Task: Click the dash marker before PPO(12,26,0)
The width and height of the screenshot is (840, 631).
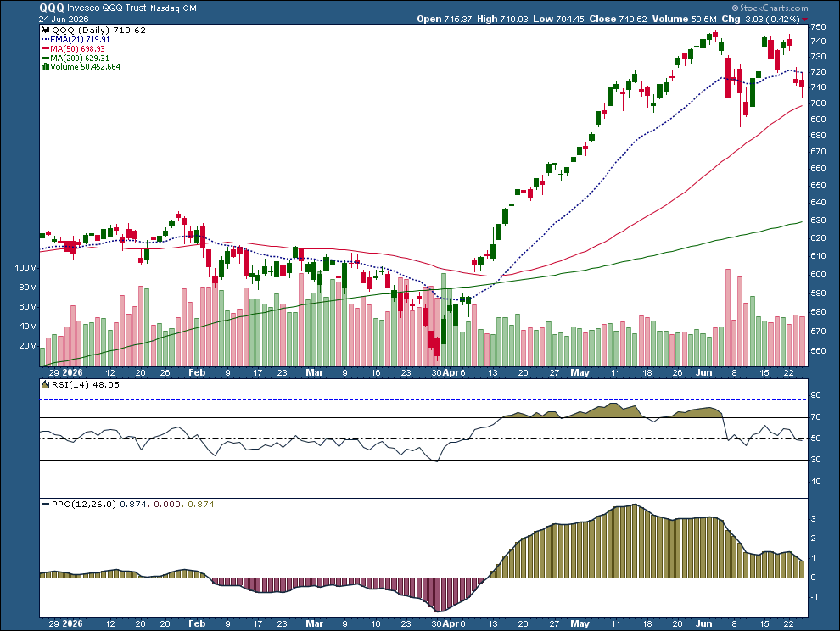Action: pos(46,504)
